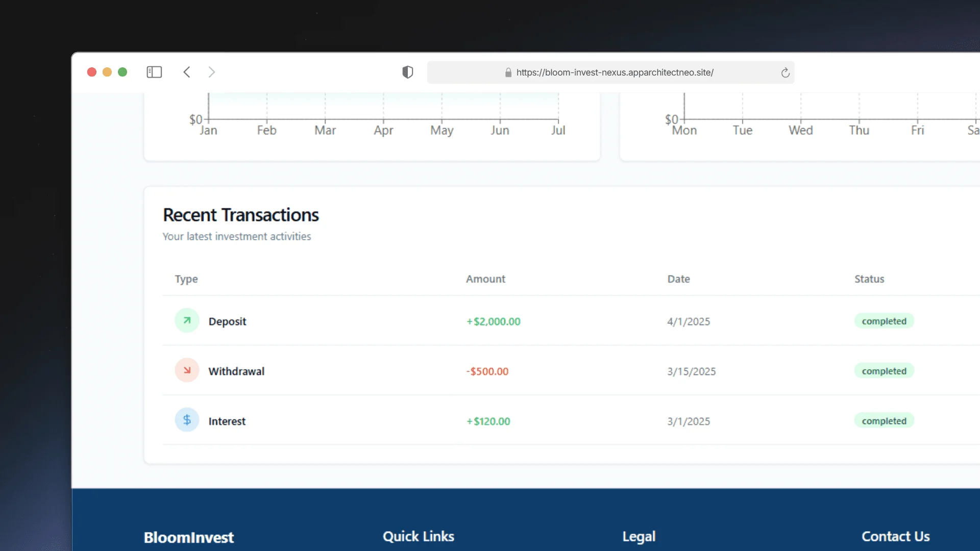Click the Date column header
Image resolution: width=980 pixels, height=551 pixels.
(x=678, y=279)
